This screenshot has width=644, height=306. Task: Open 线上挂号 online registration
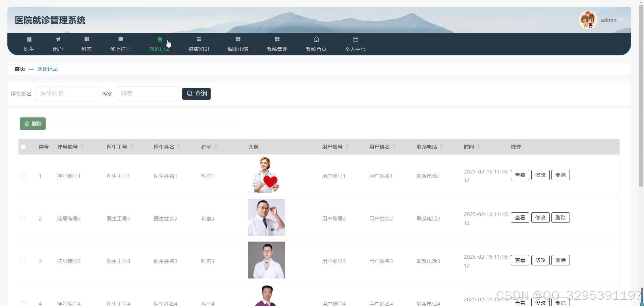coord(120,44)
